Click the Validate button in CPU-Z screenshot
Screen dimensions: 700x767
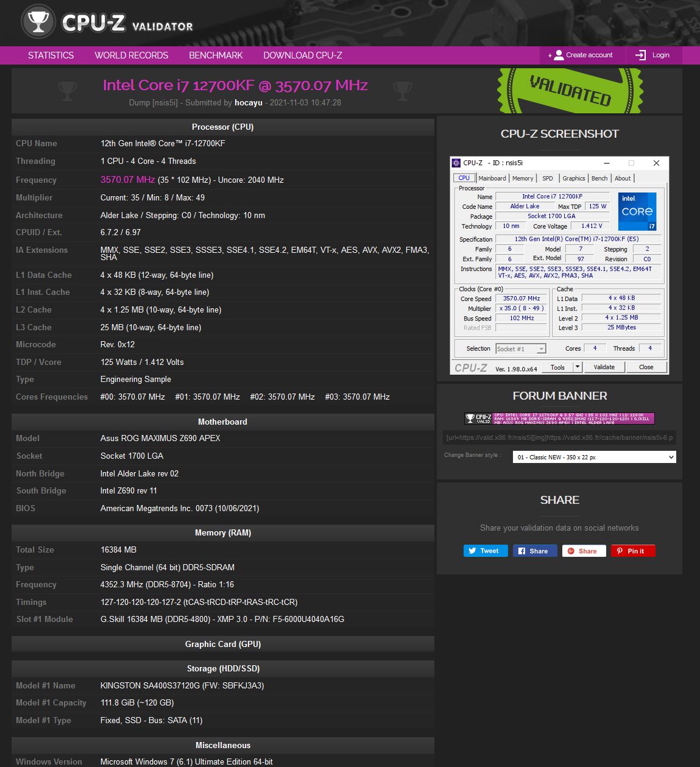point(604,367)
